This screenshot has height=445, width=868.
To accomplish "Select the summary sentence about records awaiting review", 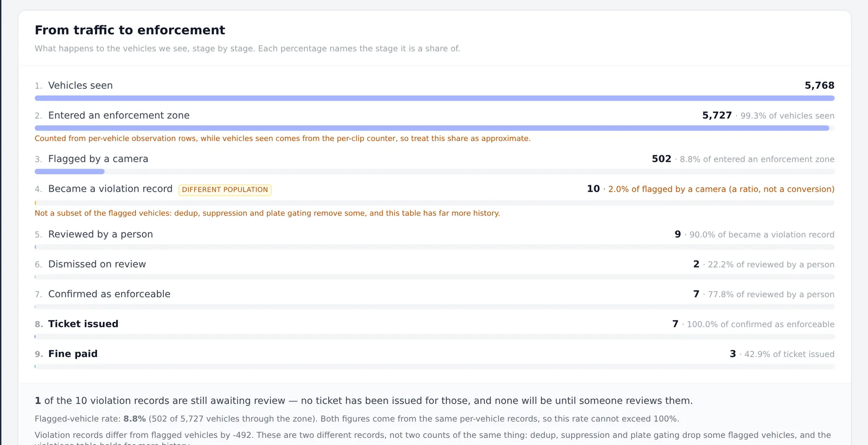I will coord(363,400).
